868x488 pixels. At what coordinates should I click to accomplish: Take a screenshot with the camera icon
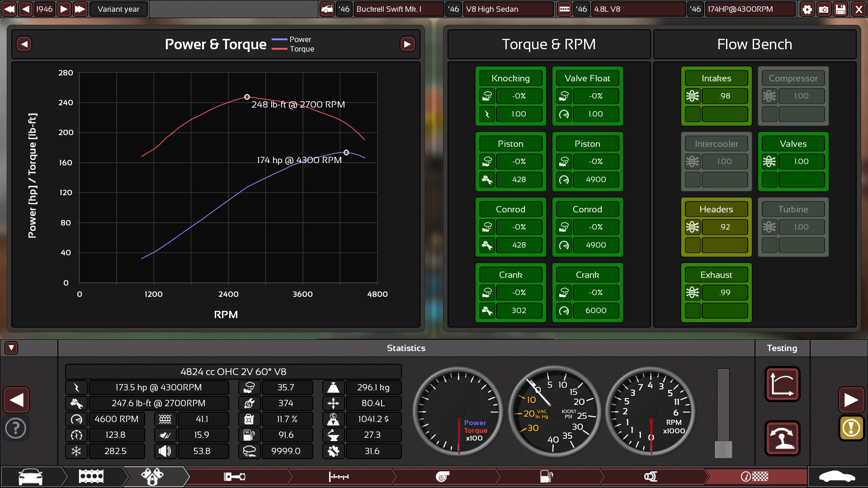coord(824,9)
